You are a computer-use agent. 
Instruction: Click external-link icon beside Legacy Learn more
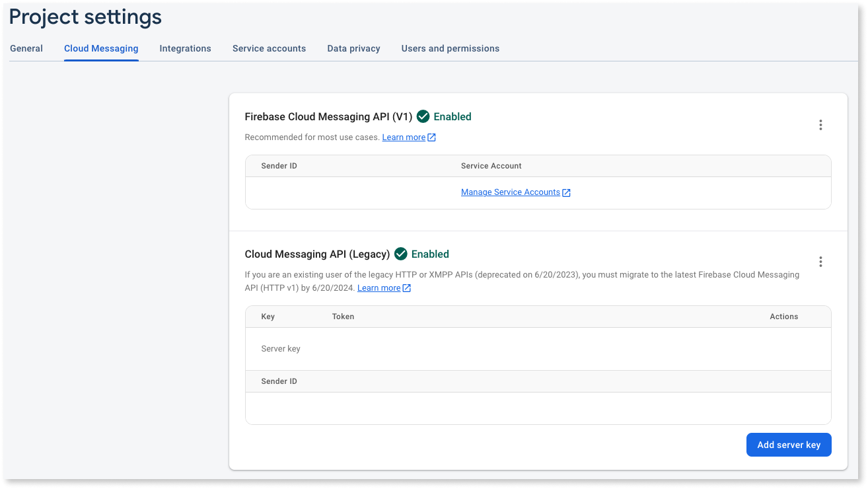(x=407, y=288)
